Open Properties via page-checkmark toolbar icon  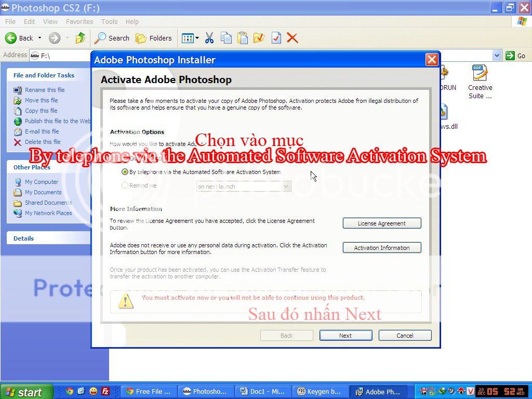[276, 38]
